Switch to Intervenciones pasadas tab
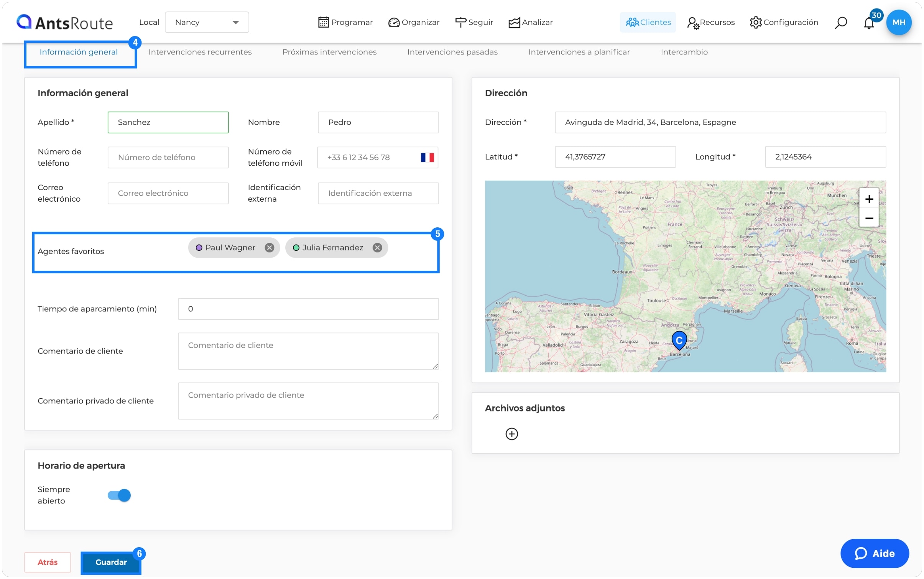 coord(452,52)
